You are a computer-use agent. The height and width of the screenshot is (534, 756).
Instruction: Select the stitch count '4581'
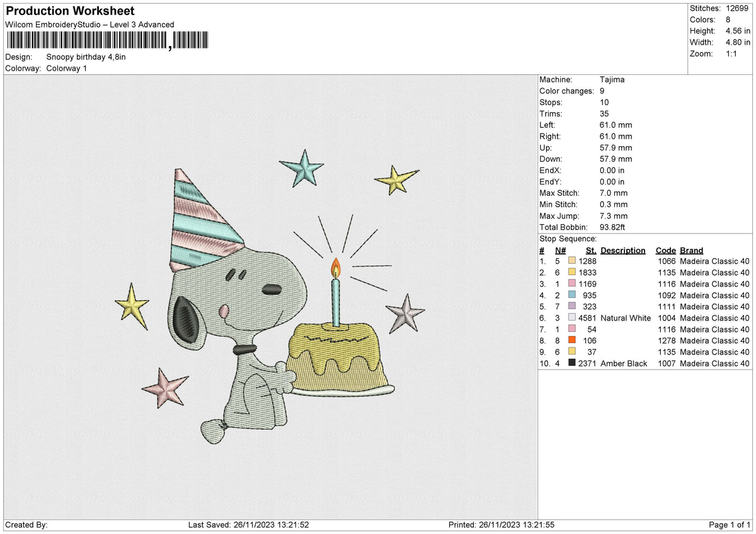point(587,318)
